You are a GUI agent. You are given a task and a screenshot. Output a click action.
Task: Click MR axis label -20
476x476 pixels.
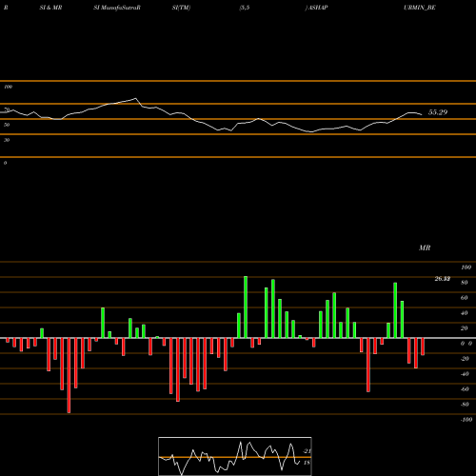pyautogui.click(x=465, y=359)
